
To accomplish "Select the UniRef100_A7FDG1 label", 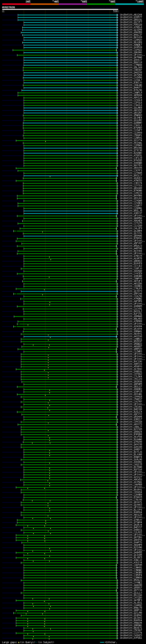I will tap(131, 638).
